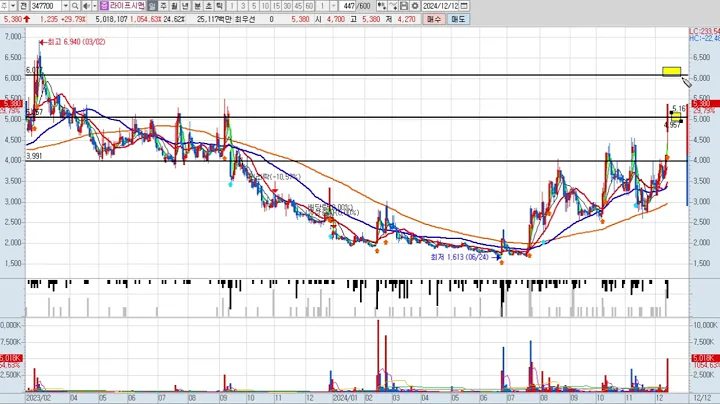
Task: Select the monthly chart 월 period tab
Action: point(174,6)
